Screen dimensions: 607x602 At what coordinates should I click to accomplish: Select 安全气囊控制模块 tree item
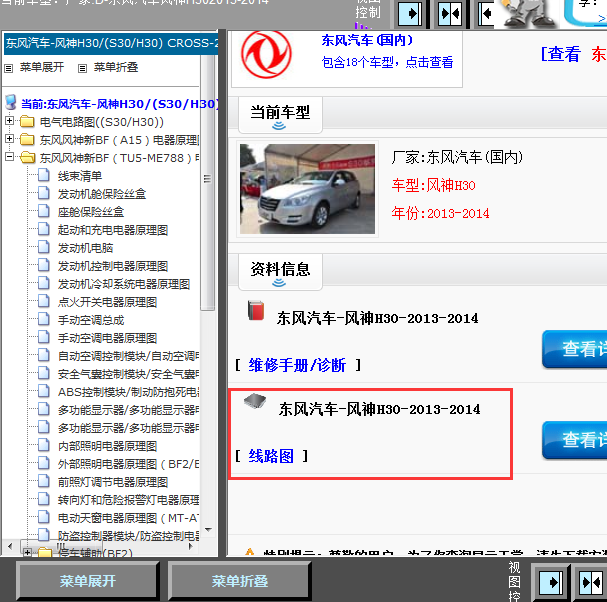(x=128, y=374)
